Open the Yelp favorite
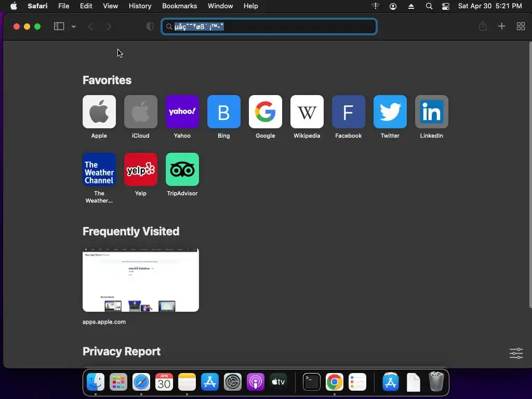Viewport: 532px width, 399px height. click(141, 169)
